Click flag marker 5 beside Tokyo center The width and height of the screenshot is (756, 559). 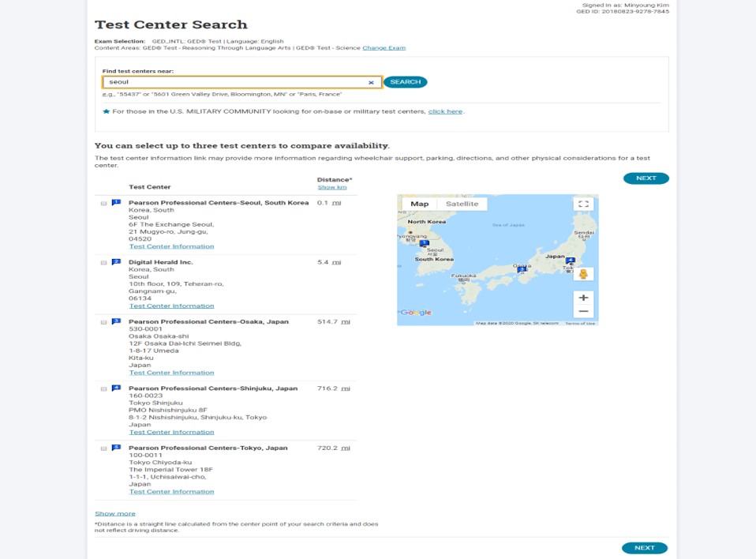coord(116,448)
